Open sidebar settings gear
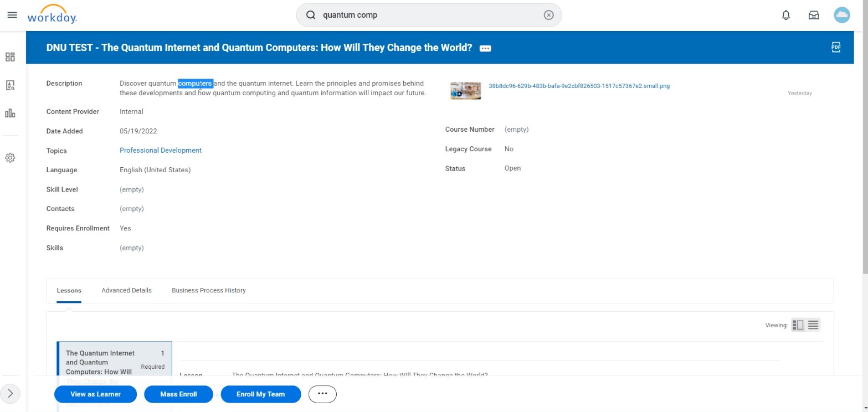This screenshot has height=412, width=868. coord(10,158)
